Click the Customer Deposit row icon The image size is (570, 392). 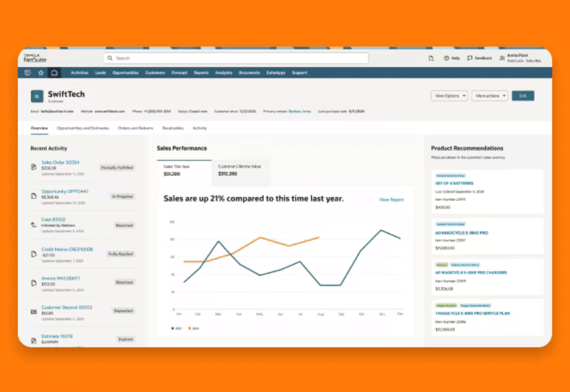click(34, 312)
